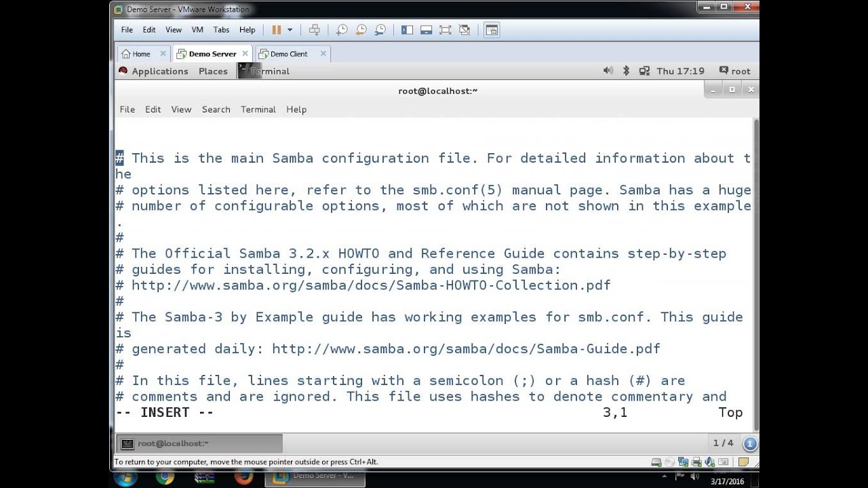Close the Demo Server tab
The height and width of the screenshot is (488, 868).
[x=245, y=54]
